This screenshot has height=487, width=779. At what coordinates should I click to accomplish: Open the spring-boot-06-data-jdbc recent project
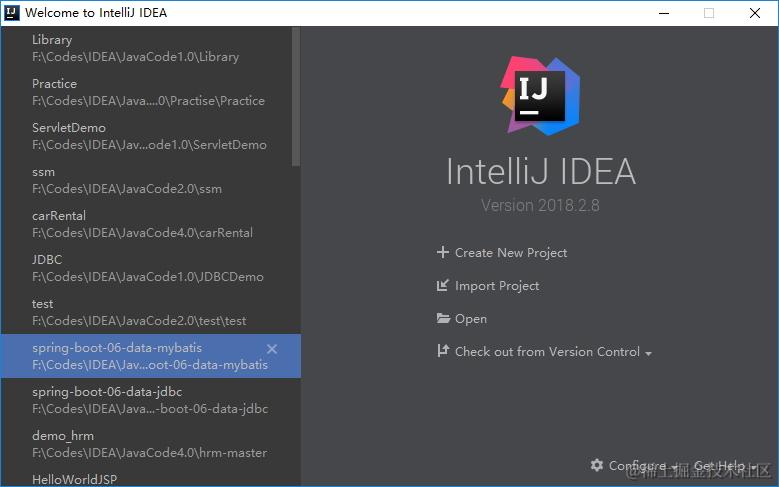tap(150, 400)
